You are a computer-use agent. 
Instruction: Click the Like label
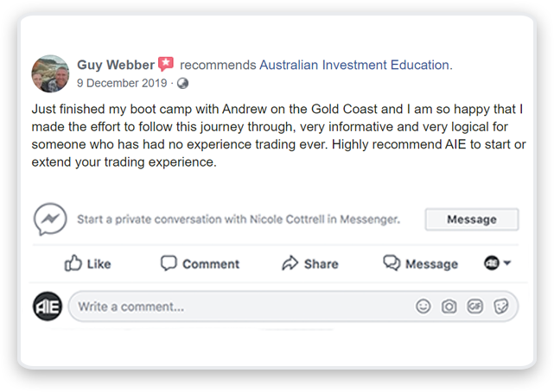[99, 264]
